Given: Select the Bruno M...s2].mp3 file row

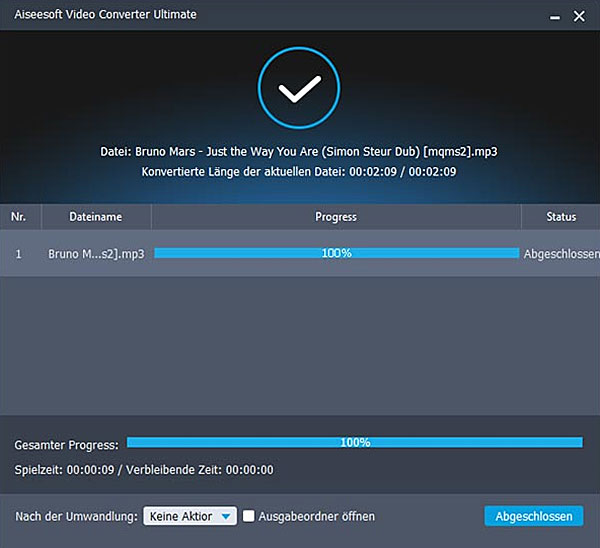Looking at the screenshot, I should click(96, 254).
